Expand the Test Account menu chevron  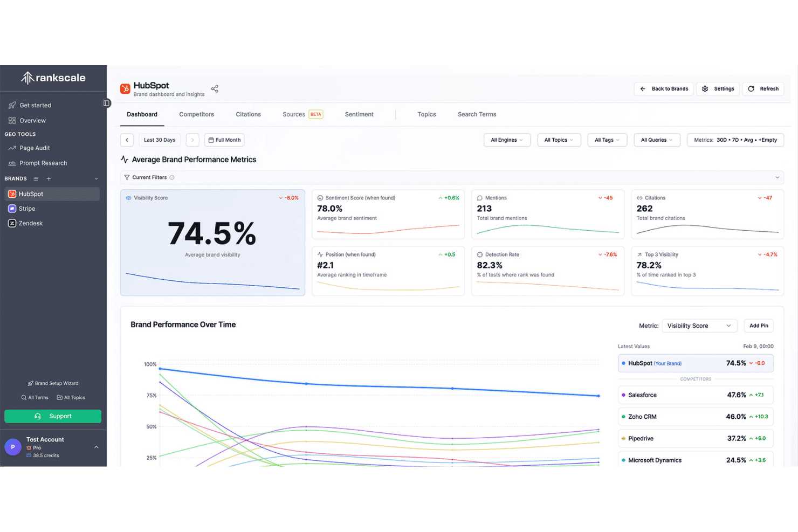coord(97,447)
